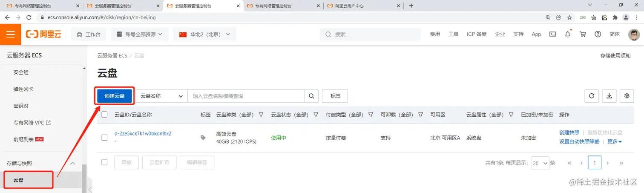This screenshot has width=644, height=193.
Task: Open 费用 top menu
Action: point(435,35)
